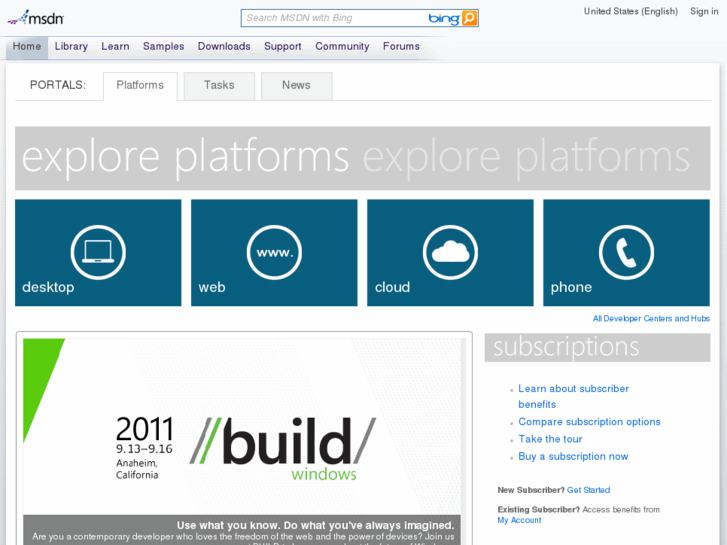The height and width of the screenshot is (545, 727).
Task: Switch to the News portal tab
Action: coord(297,86)
